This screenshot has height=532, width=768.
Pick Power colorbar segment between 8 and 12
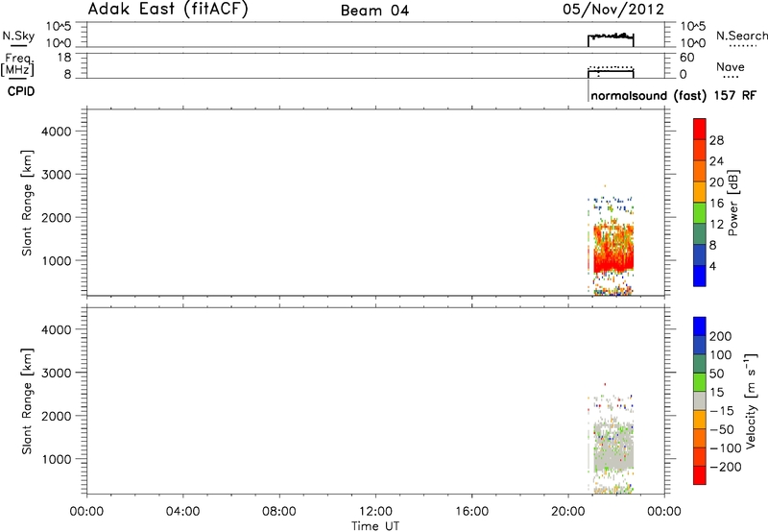pos(700,233)
